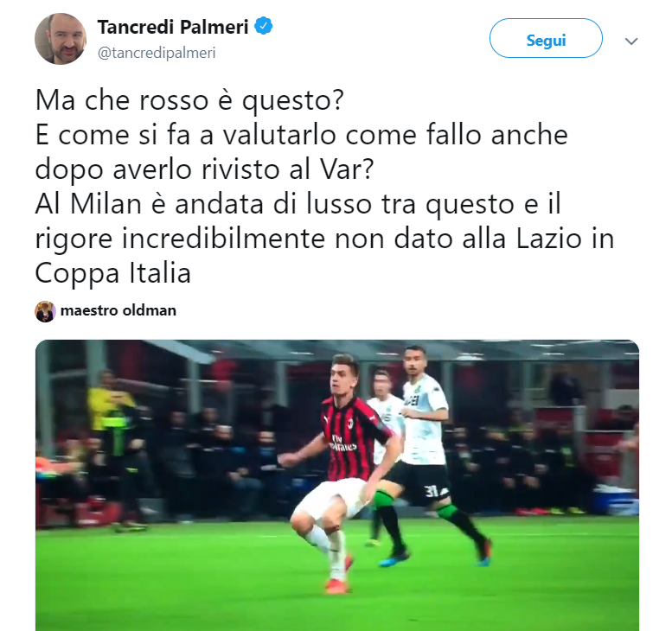
Task: Visit the @tancredipalmeri handle
Action: [x=157, y=53]
